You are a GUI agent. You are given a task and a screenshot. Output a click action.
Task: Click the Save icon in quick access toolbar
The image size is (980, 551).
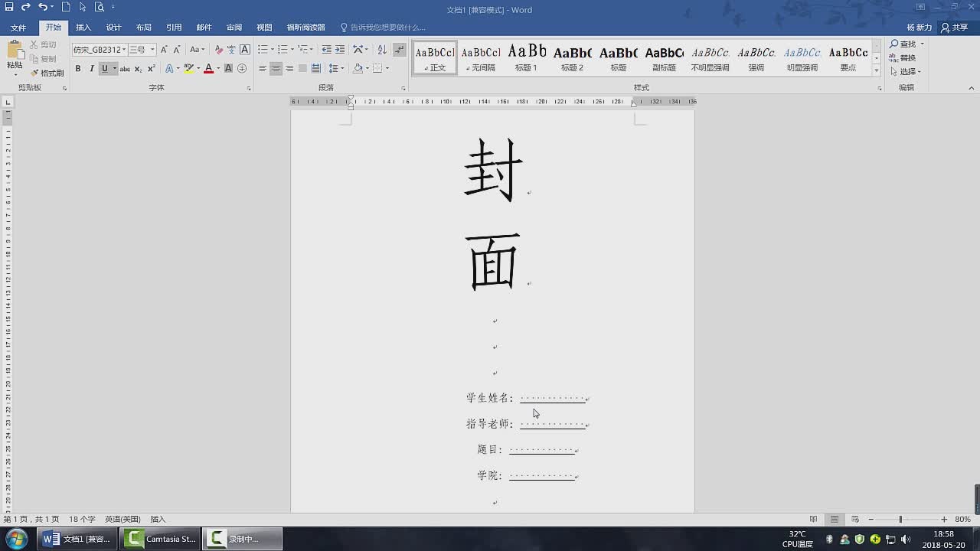click(9, 7)
